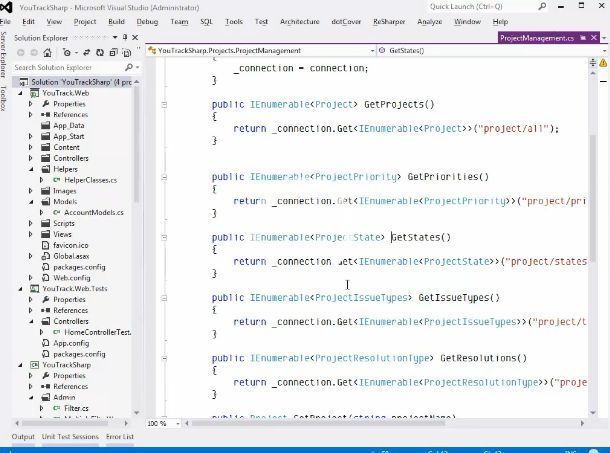610x453 pixels.
Task: Open Solution Explorer window options dropdown arrow
Action: (115, 37)
